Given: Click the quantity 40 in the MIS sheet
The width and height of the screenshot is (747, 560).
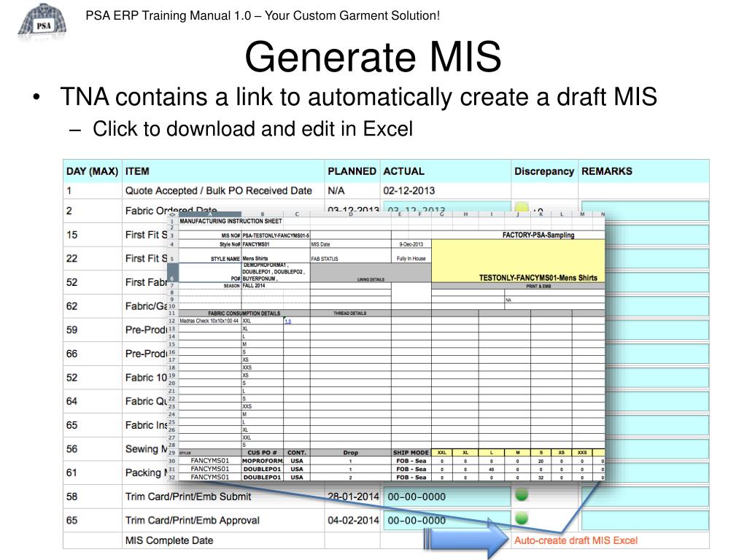Looking at the screenshot, I should point(492,470).
